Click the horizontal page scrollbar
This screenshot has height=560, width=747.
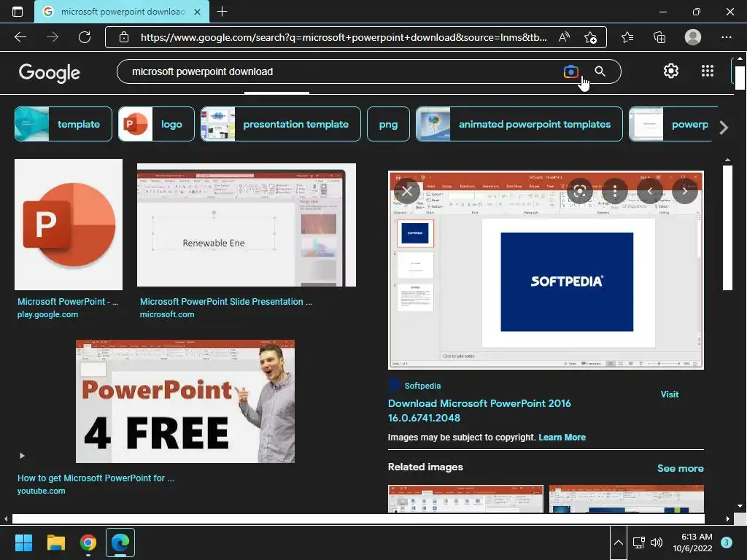click(358, 518)
